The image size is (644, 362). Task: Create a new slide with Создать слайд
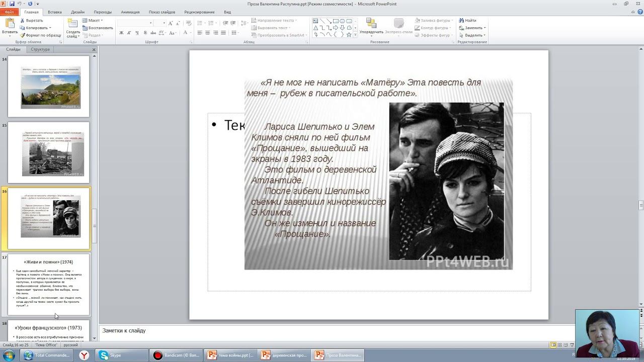click(73, 28)
